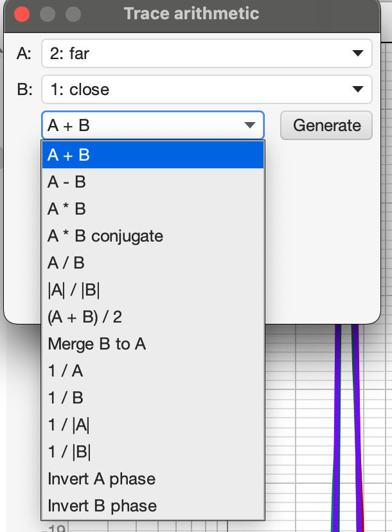Viewport: 392px width, 532px height.
Task: Choose '(A + B) / 2' averaging option
Action: click(x=153, y=317)
